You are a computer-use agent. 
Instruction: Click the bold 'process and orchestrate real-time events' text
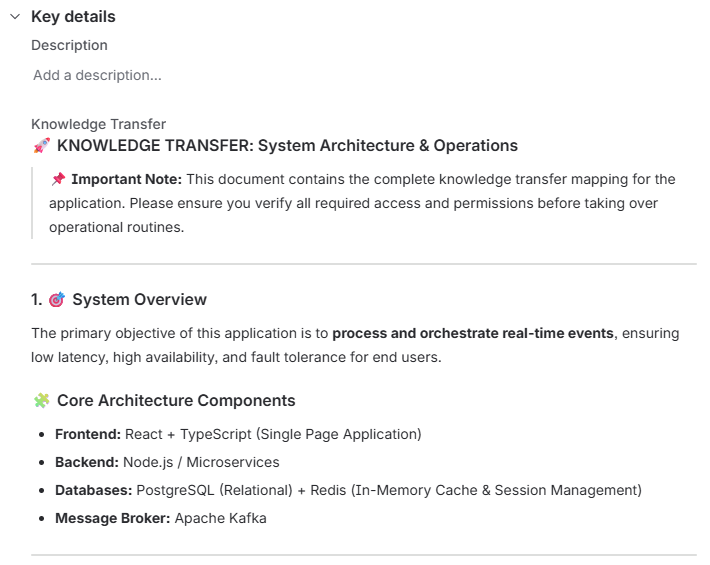pos(473,333)
